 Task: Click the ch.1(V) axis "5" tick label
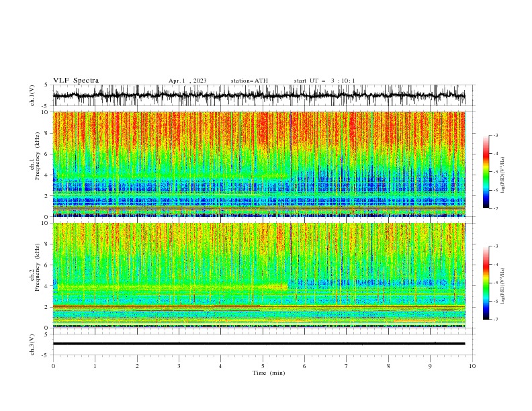pyautogui.click(x=46, y=85)
